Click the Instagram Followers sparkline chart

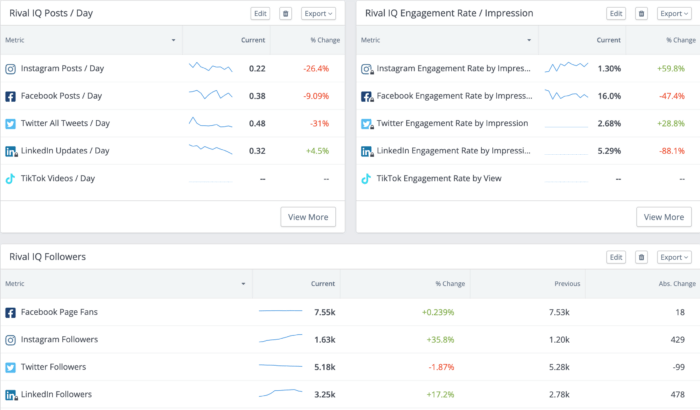click(x=280, y=338)
